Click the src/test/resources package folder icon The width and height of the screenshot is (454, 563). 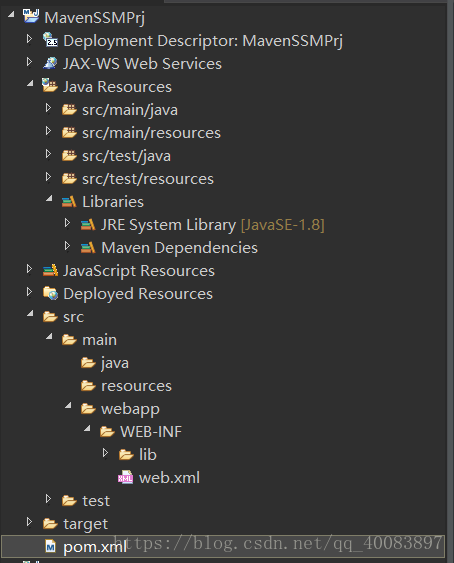pos(69,178)
